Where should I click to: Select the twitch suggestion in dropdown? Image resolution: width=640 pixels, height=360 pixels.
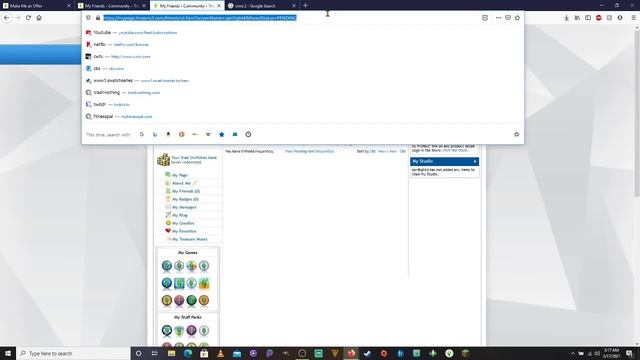click(302, 104)
